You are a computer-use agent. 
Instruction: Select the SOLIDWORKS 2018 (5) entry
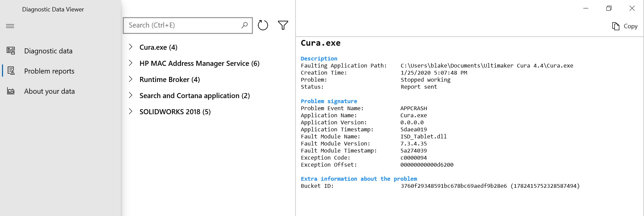click(175, 112)
